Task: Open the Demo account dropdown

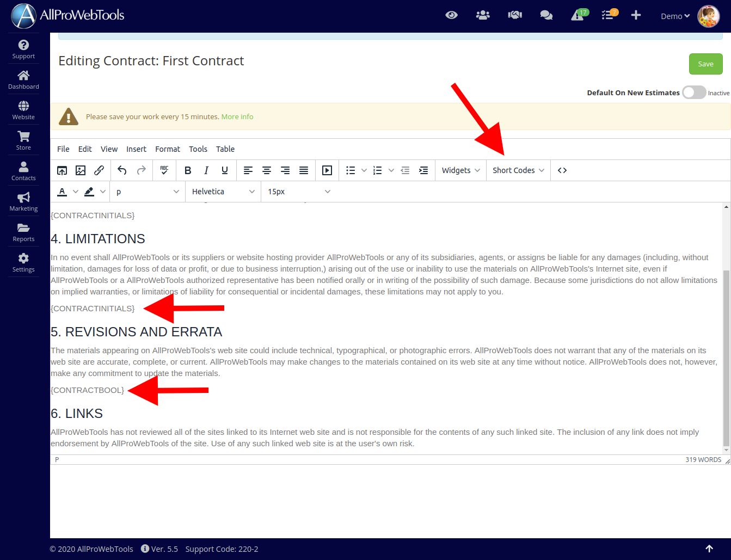Action: (x=675, y=16)
